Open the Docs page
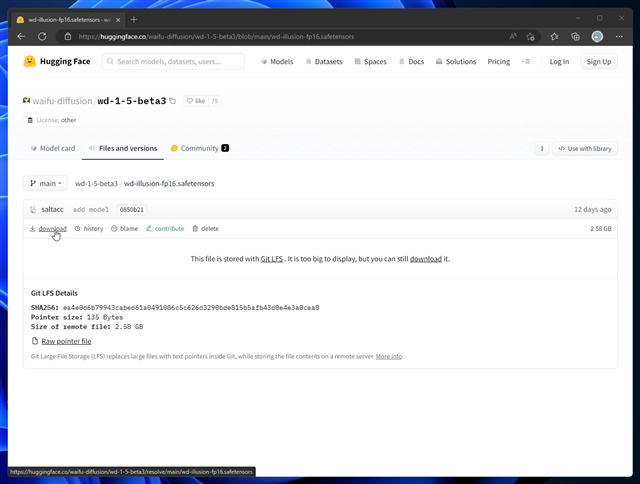Image resolution: width=640 pixels, height=484 pixels. (x=411, y=62)
